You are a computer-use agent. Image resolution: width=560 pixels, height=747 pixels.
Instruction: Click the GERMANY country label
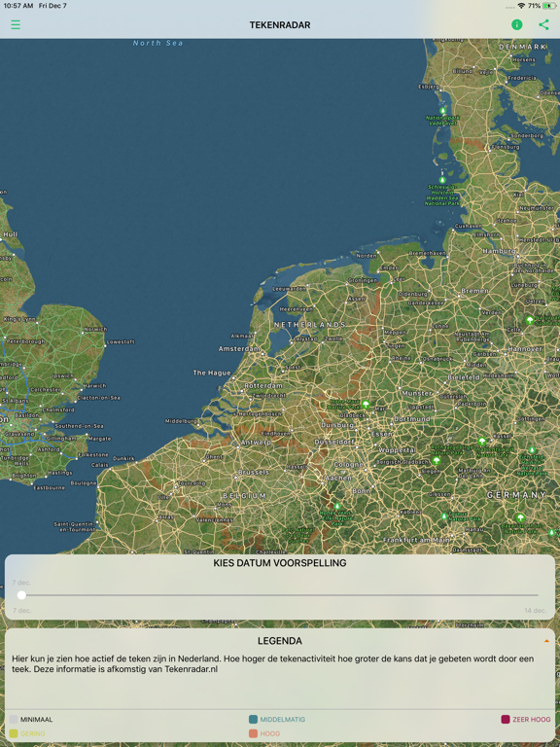(x=516, y=495)
